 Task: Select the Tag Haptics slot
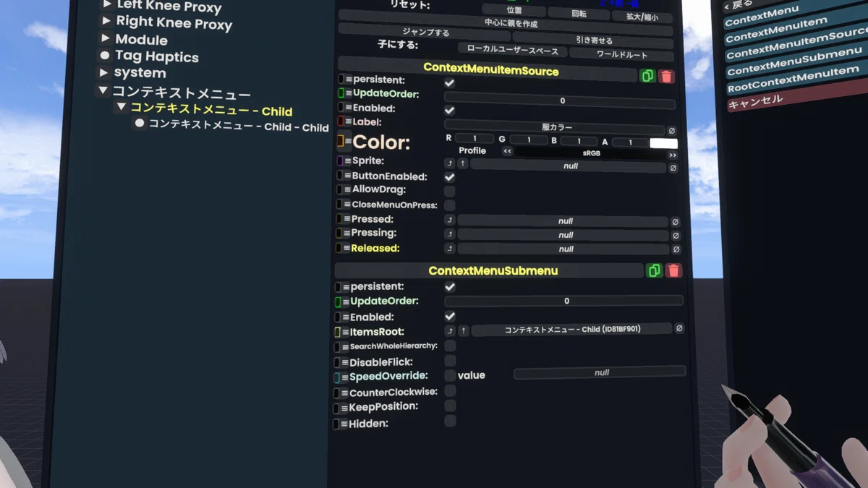coord(156,56)
